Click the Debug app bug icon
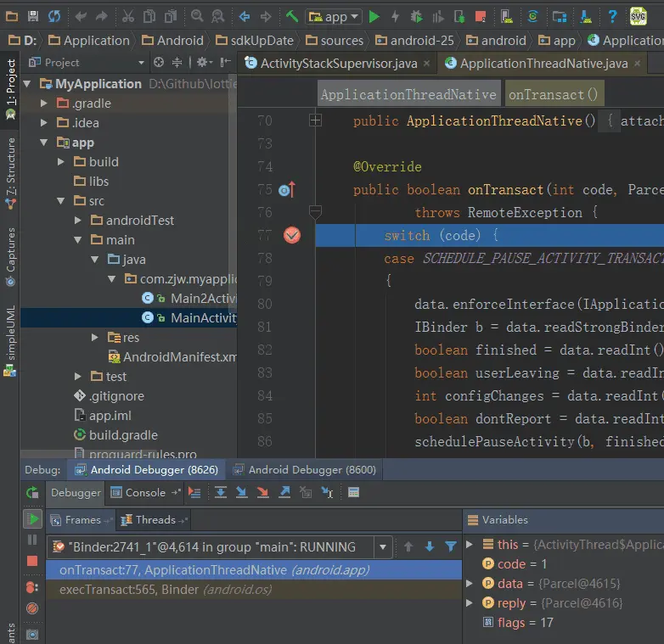 click(416, 16)
